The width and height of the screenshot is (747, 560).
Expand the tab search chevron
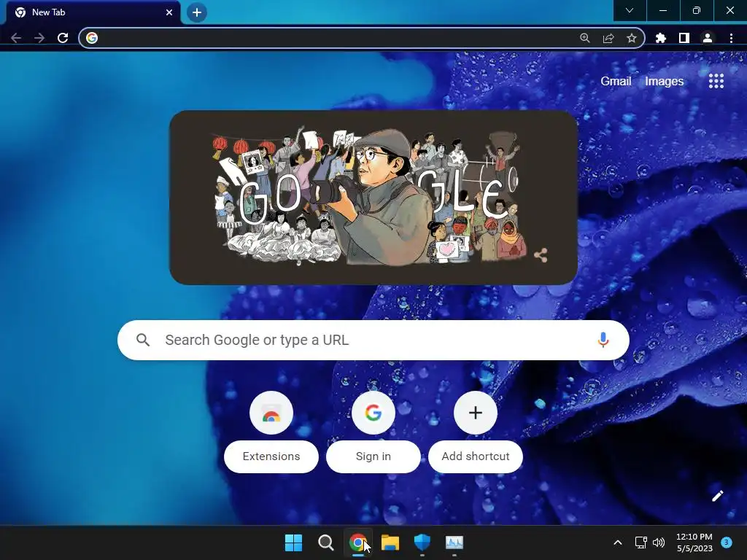630,10
